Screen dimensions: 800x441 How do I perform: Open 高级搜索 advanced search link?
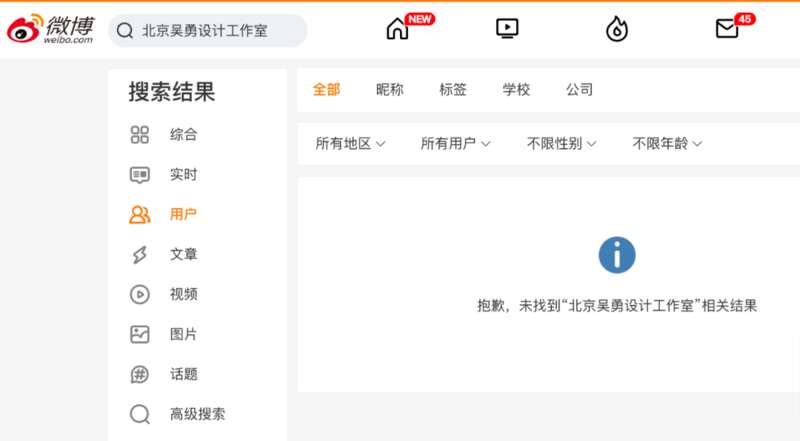197,414
